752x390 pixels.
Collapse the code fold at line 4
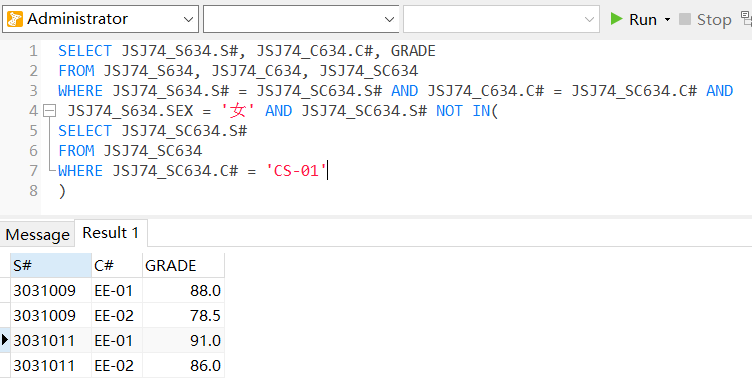click(x=49, y=111)
